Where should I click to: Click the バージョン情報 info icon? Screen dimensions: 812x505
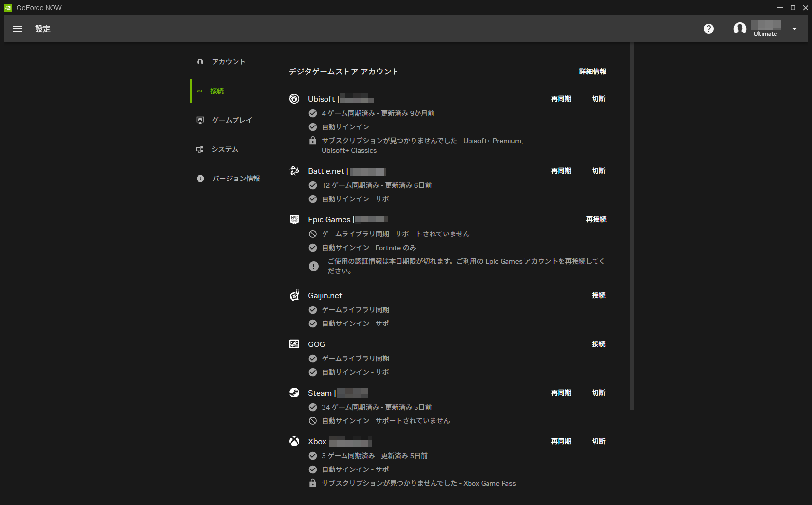200,179
